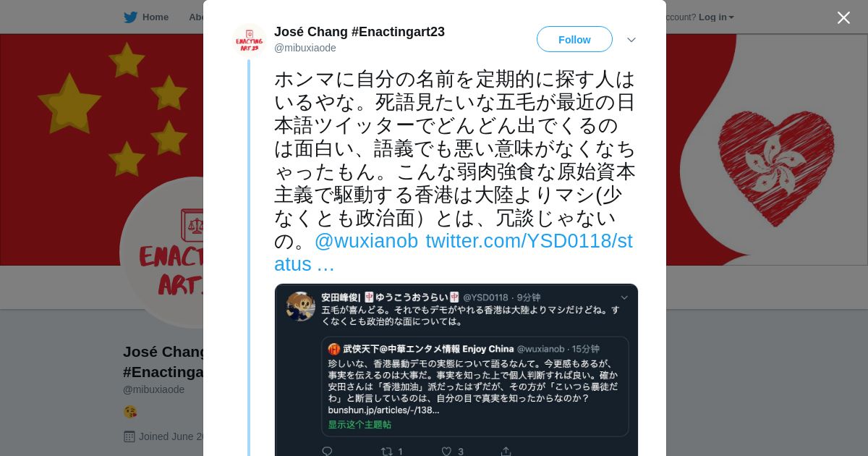Open José Chang's Enacting Art avatar
868x456 pixels.
(x=249, y=40)
